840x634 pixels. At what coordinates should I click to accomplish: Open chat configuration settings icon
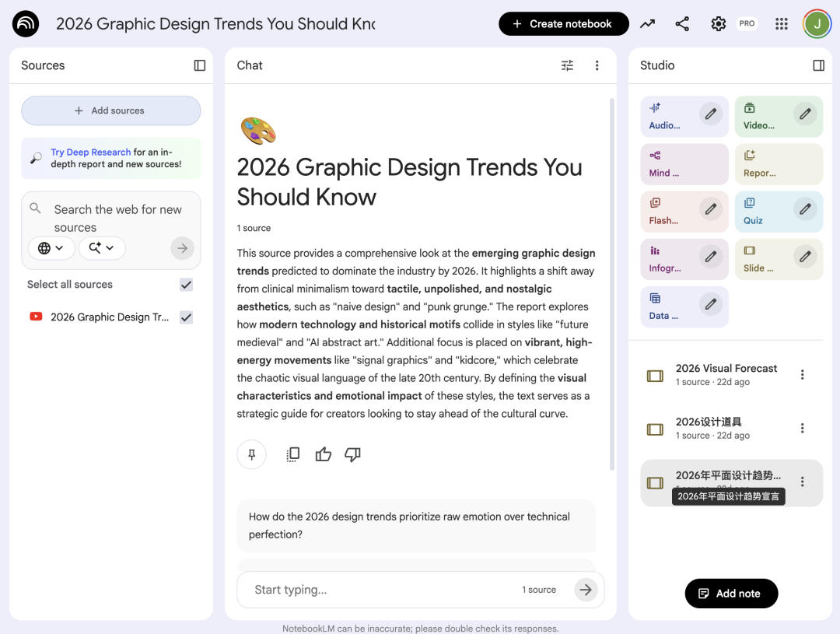click(567, 65)
